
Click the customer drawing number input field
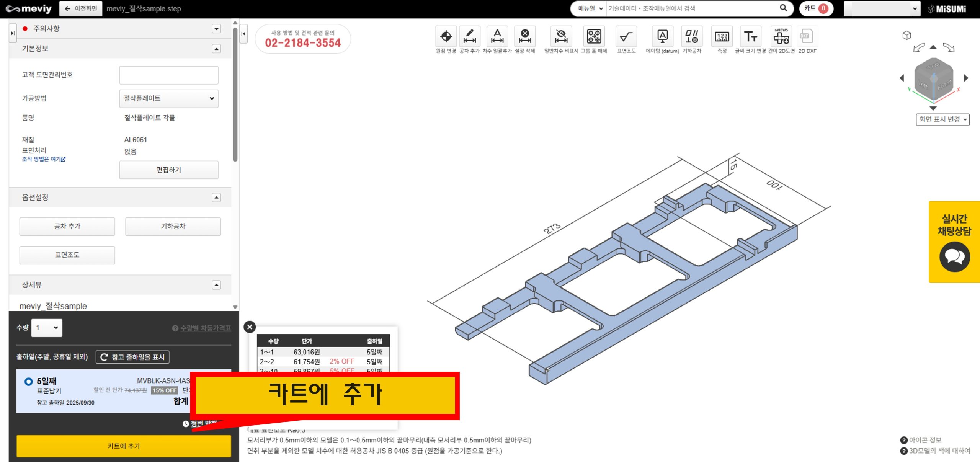(168, 75)
